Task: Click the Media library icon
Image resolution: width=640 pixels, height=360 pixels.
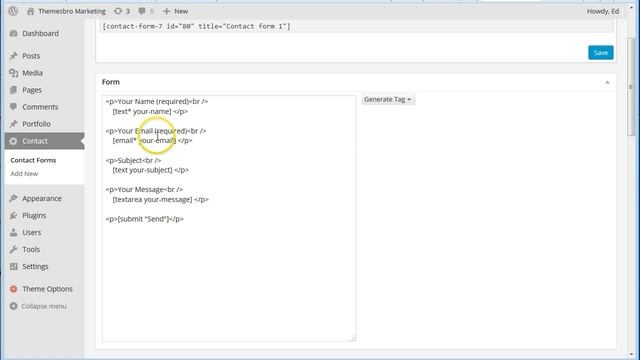Action: pyautogui.click(x=13, y=73)
